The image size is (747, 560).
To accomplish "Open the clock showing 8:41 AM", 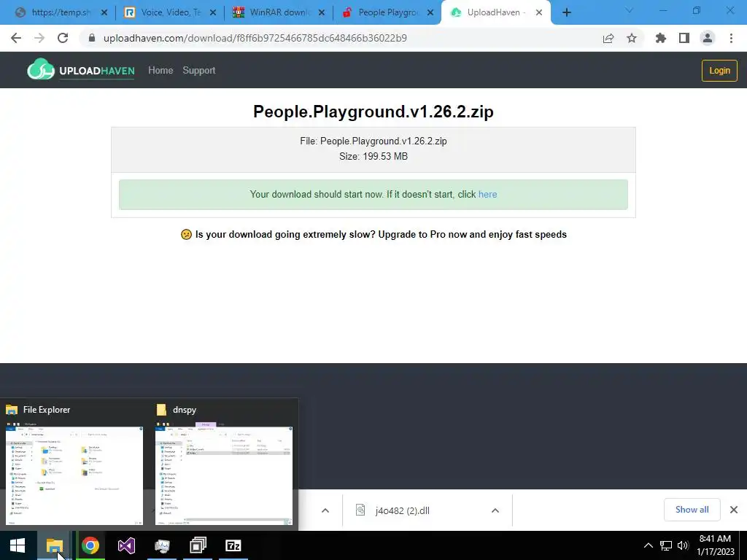I will [x=716, y=545].
